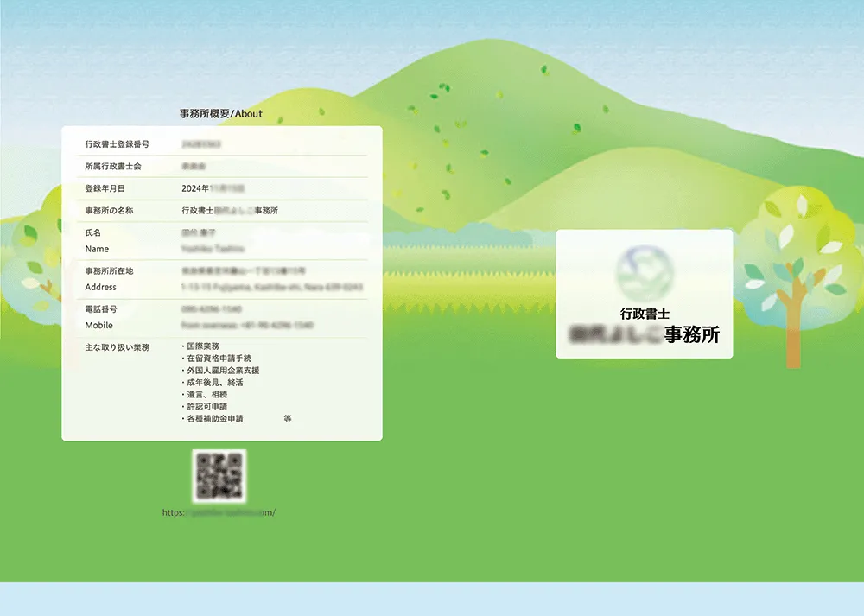Click the 事務所概要/About heading

tap(220, 113)
